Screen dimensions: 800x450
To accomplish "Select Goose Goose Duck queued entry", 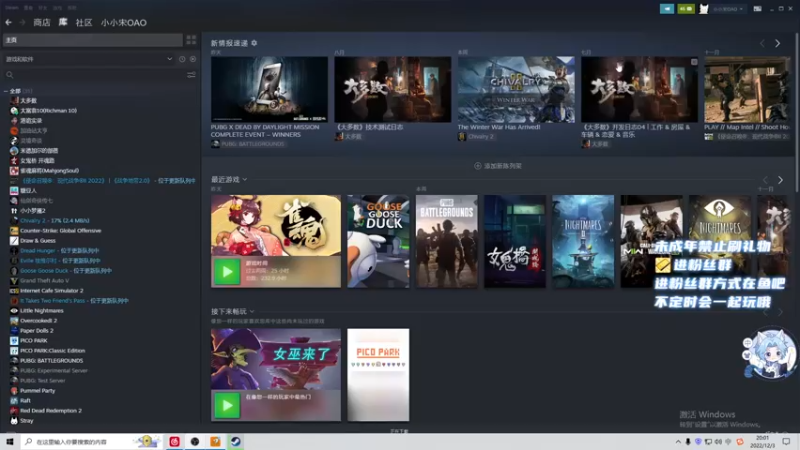I will click(x=66, y=270).
